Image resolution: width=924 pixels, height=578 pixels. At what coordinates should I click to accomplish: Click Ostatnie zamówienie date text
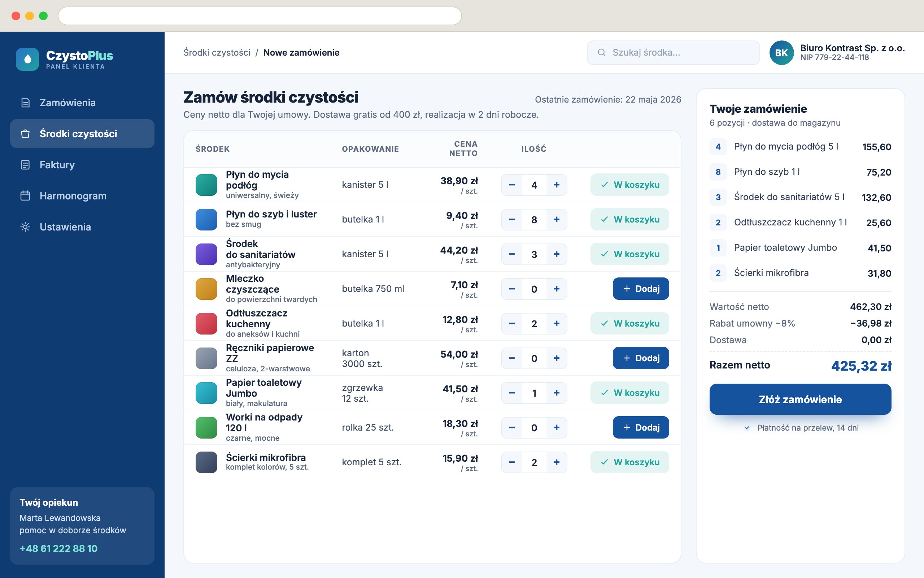click(608, 99)
